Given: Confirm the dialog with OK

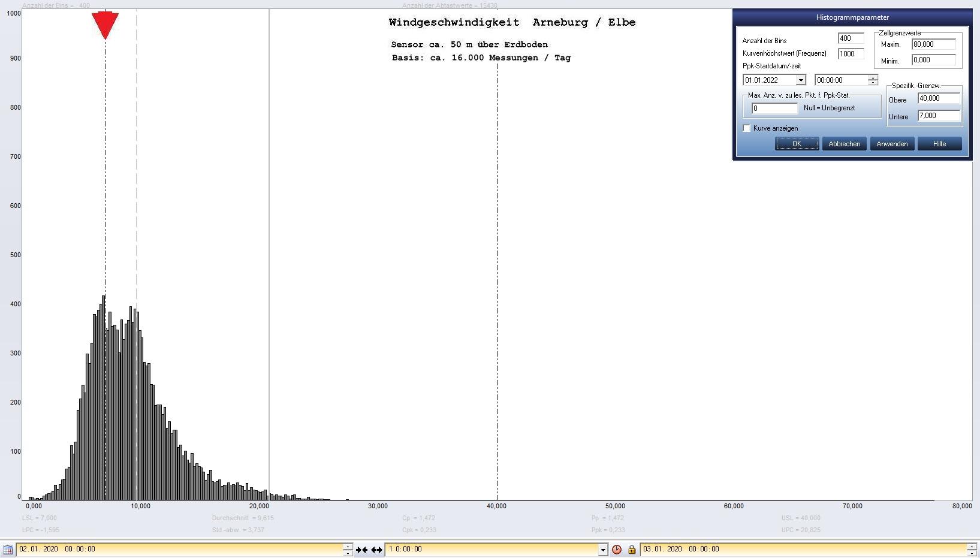Looking at the screenshot, I should click(797, 144).
